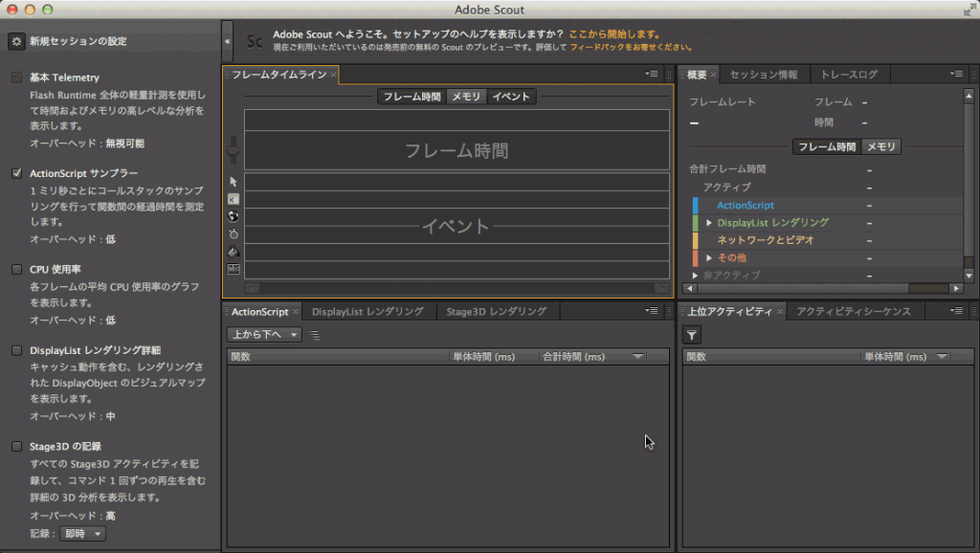980x553 pixels.
Task: Select the globe network event icon
Action: pos(234,217)
